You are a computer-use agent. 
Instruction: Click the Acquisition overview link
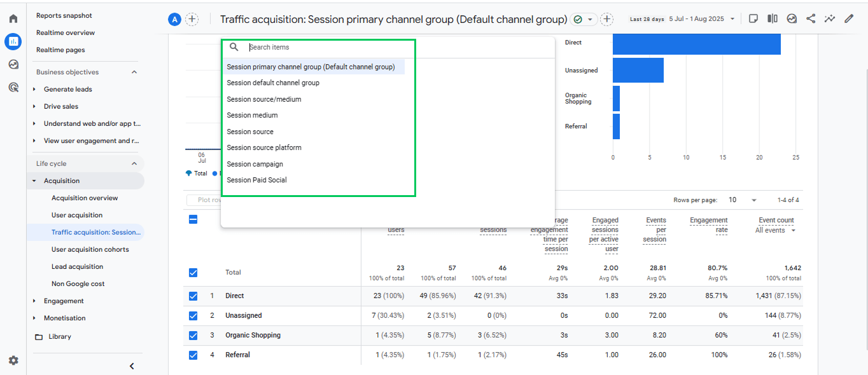coord(85,198)
